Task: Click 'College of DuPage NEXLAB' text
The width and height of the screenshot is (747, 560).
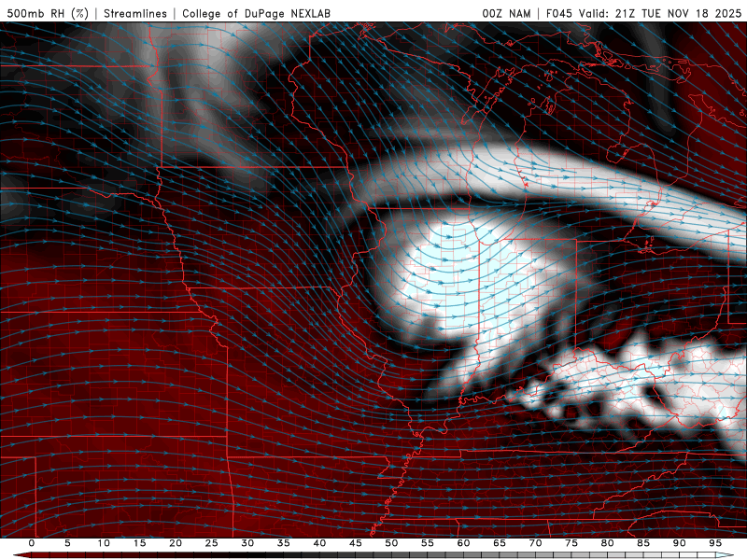Action: coord(256,13)
